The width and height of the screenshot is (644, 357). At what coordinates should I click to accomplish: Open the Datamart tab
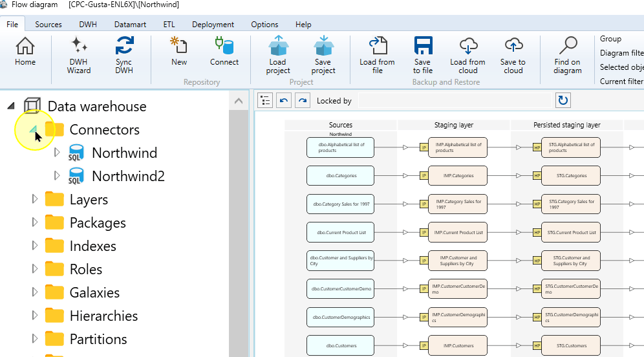[130, 24]
